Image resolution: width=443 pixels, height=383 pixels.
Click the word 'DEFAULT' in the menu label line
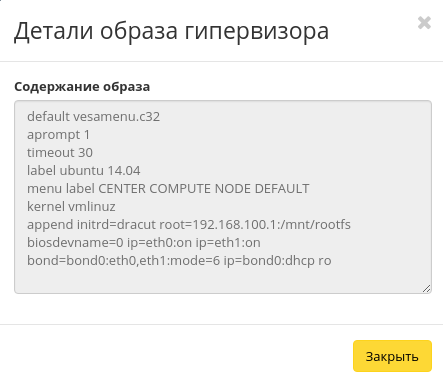tap(282, 189)
